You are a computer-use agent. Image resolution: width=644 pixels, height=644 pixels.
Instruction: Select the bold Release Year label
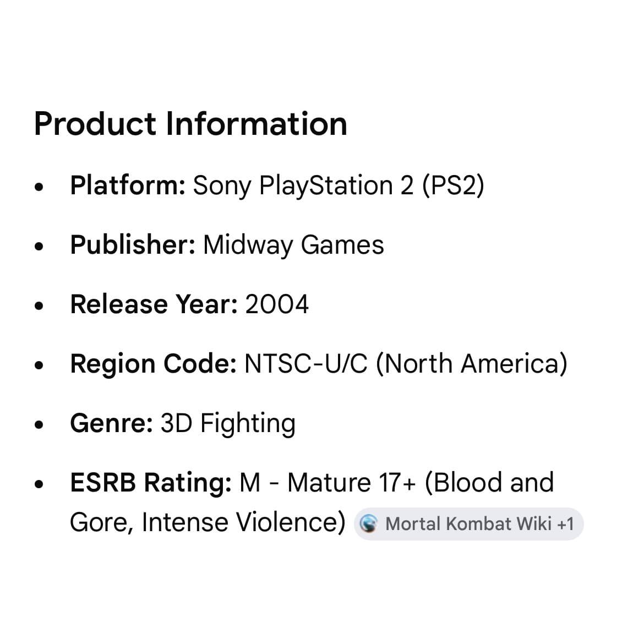[x=154, y=304]
